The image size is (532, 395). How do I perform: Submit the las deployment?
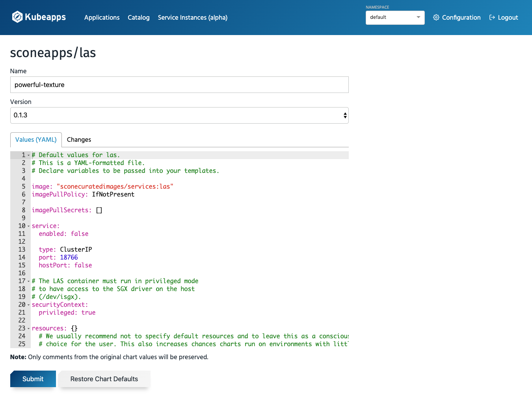(x=33, y=379)
